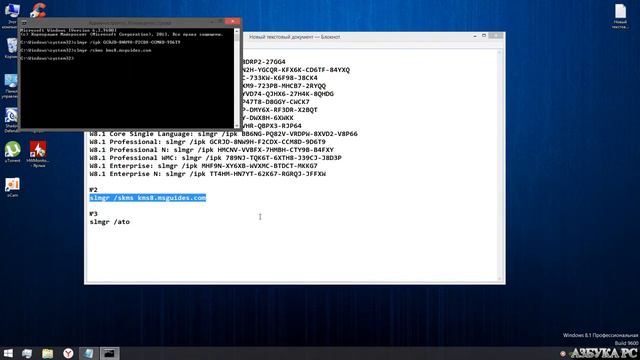The image size is (640, 360).
Task: Click the key ending 'K6F98-J8CK4' in Notepad
Action: point(280,78)
